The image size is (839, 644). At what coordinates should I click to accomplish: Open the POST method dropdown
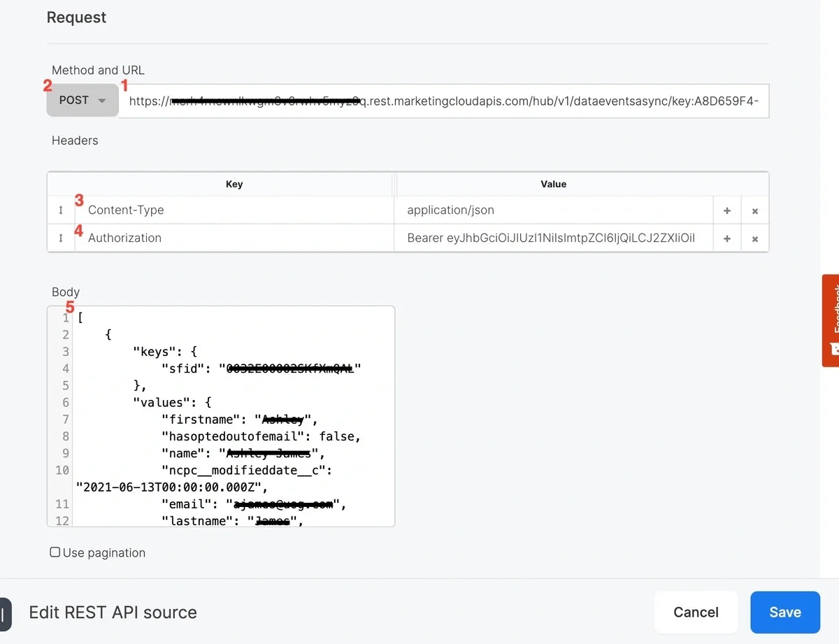pyautogui.click(x=83, y=101)
